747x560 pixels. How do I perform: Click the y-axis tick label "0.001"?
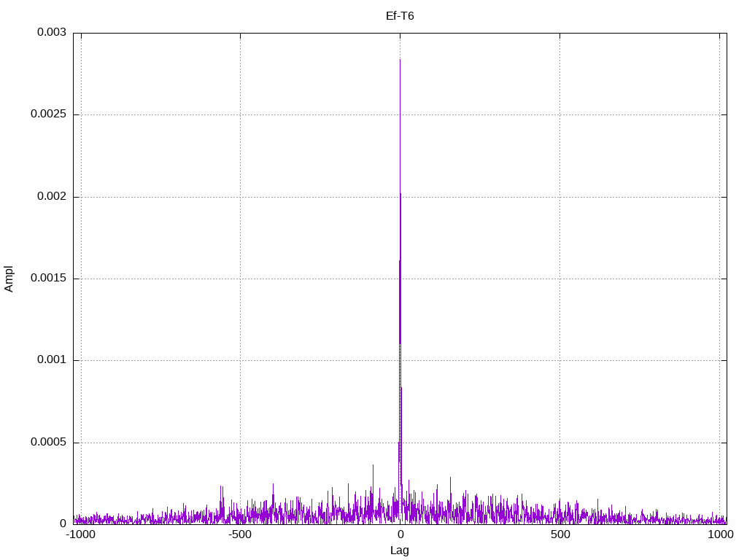(52, 360)
